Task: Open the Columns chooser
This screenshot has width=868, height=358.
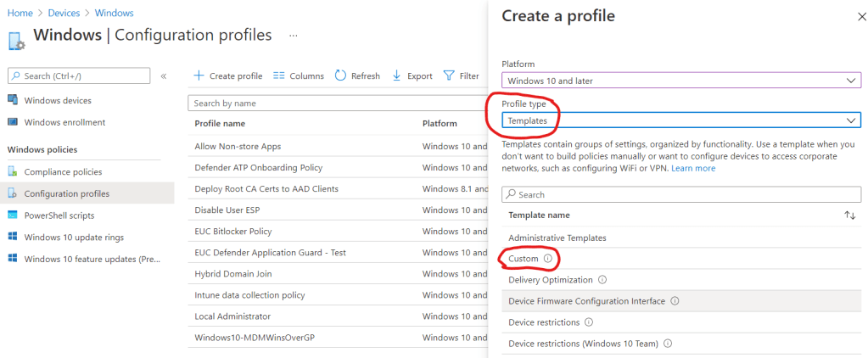Action: [x=299, y=76]
